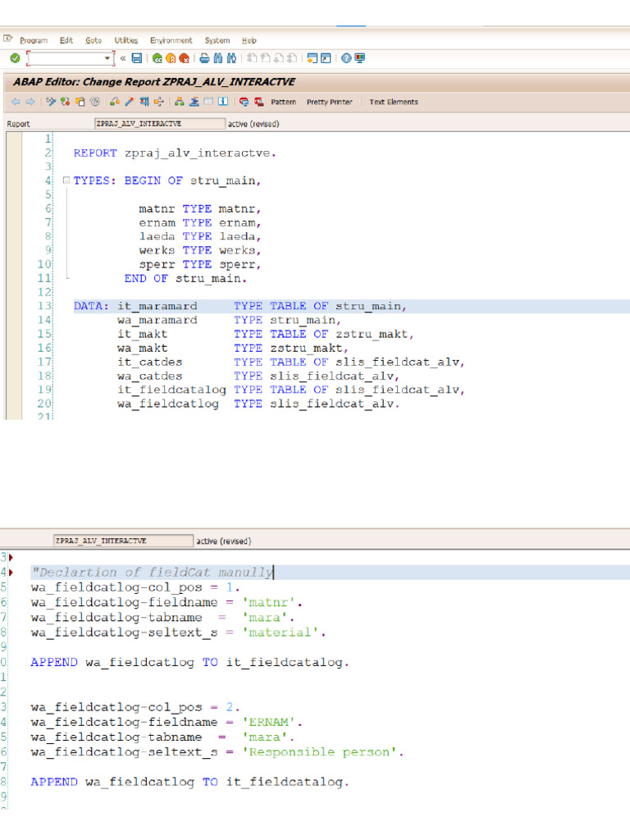Click the red Cancel icon
Viewport: 630px width, 840px height.
click(185, 58)
